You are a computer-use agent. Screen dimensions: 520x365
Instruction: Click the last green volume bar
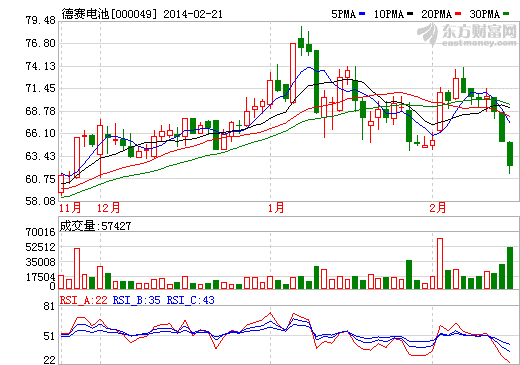510,268
